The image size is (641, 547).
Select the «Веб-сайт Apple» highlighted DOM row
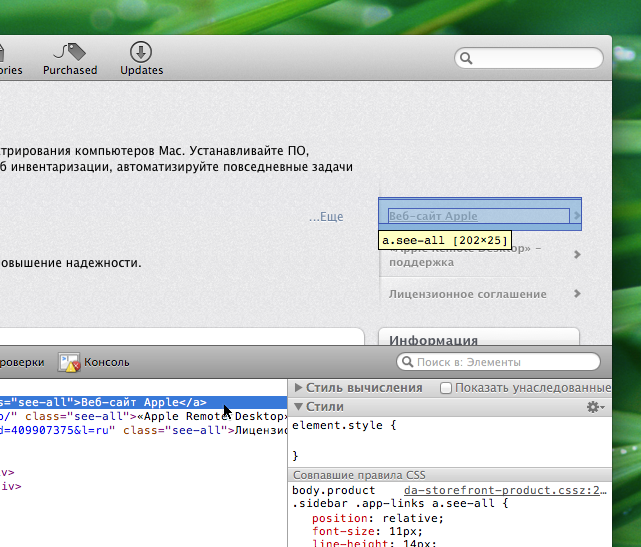(143, 402)
